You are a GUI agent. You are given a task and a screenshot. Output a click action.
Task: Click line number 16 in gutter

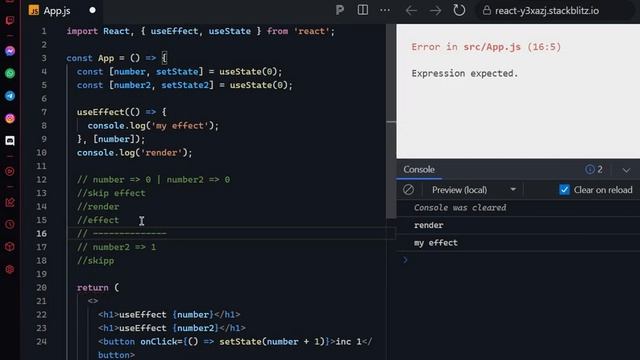pyautogui.click(x=41, y=233)
